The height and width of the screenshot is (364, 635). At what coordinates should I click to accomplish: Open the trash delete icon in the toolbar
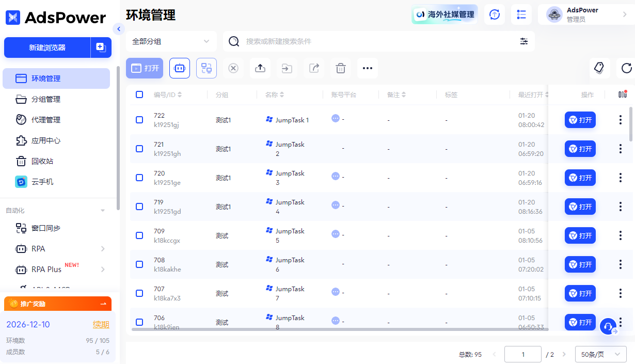coord(340,68)
